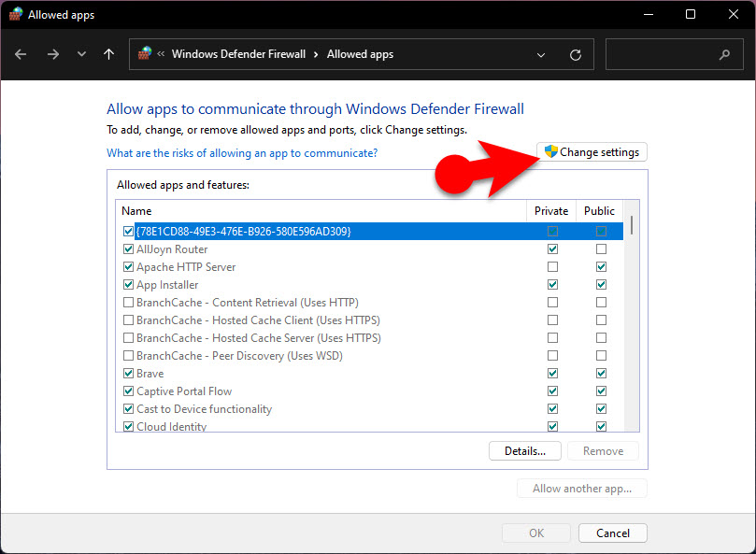Toggle Cast to Device functionality checkbox
Screen dimensions: 756x554
[x=128, y=409]
